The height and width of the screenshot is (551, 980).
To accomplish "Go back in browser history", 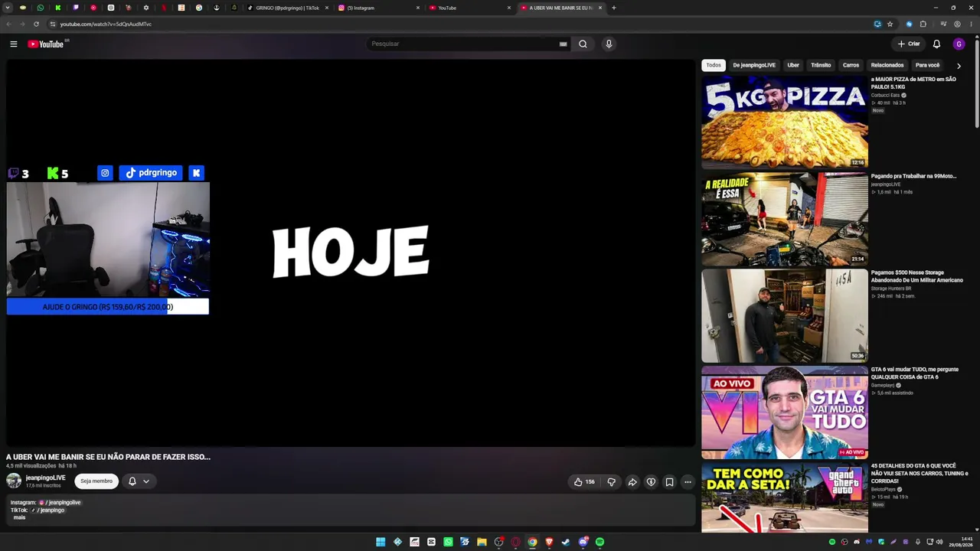I will tap(8, 24).
